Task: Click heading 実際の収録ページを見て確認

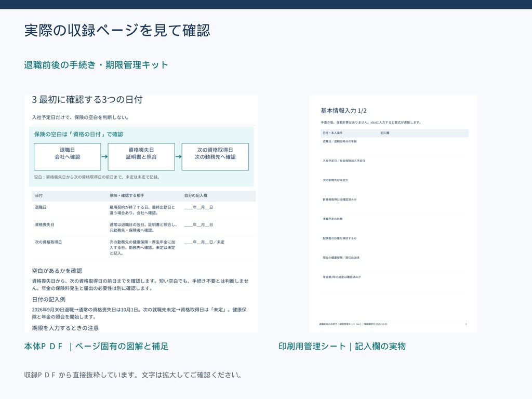Action: coord(117,31)
